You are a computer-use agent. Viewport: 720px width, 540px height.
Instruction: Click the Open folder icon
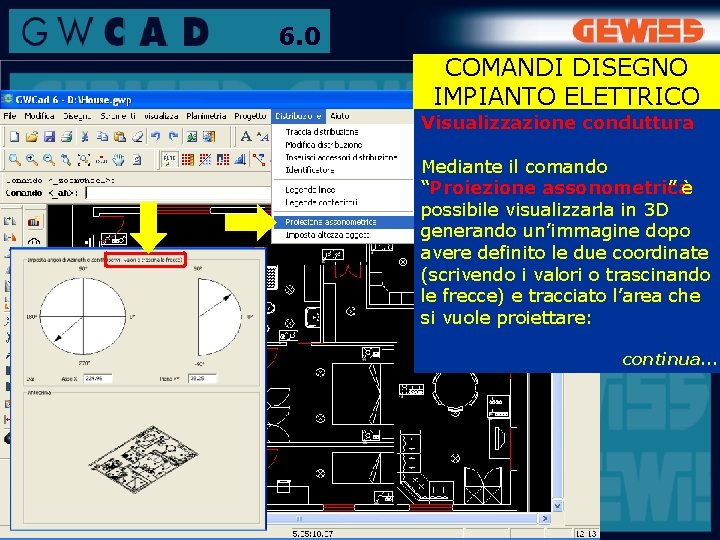coord(32,136)
